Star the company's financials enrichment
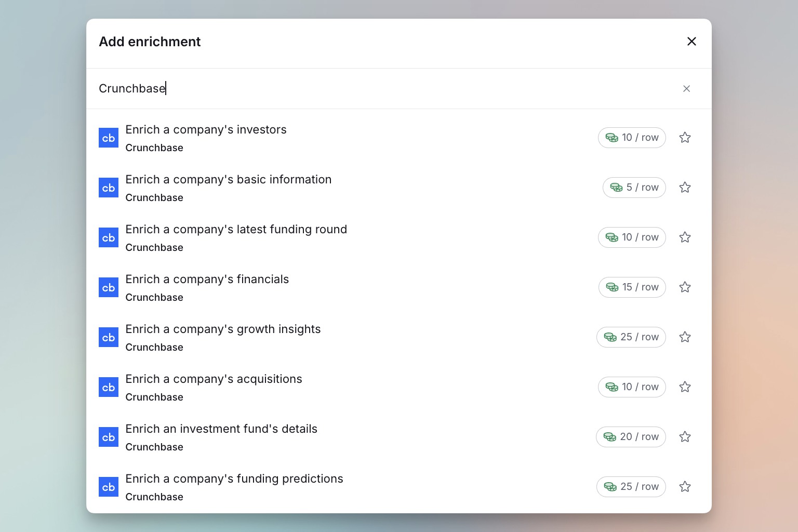Screen dimensions: 798x532 click(x=685, y=287)
